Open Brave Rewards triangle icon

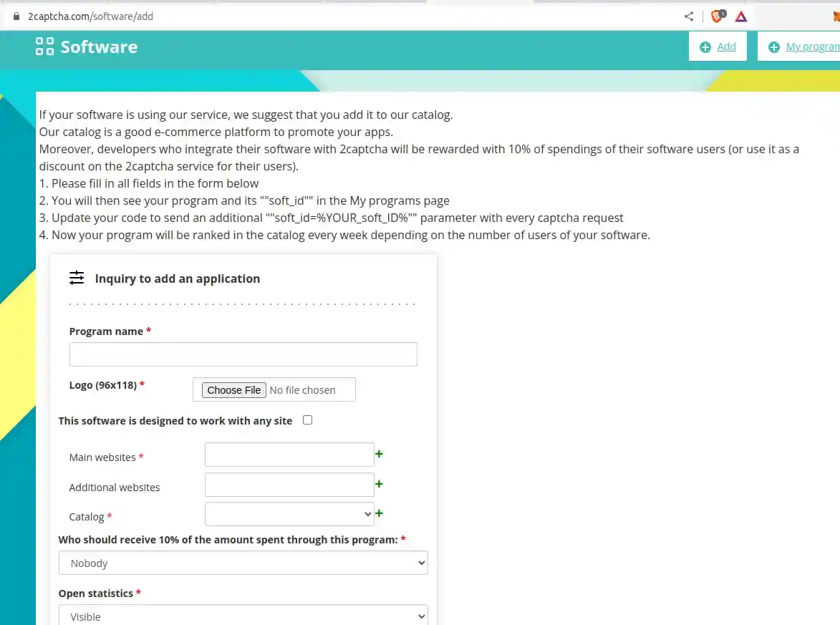[741, 16]
